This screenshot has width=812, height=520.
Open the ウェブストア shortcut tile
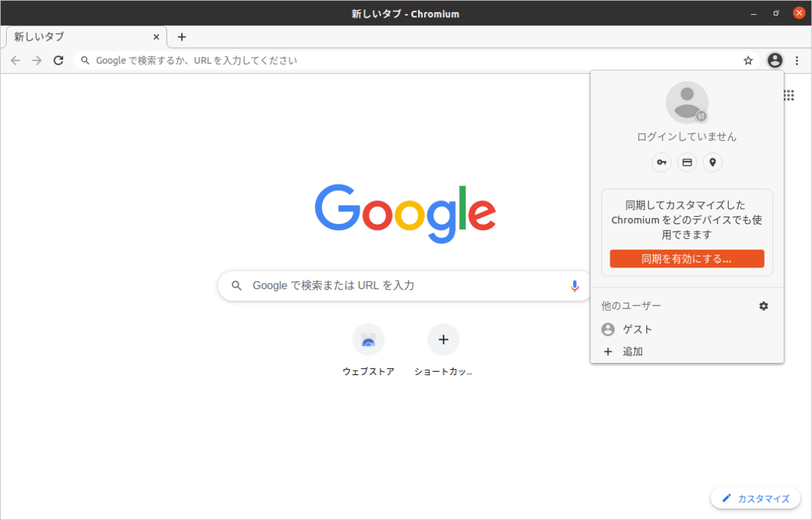click(x=368, y=351)
